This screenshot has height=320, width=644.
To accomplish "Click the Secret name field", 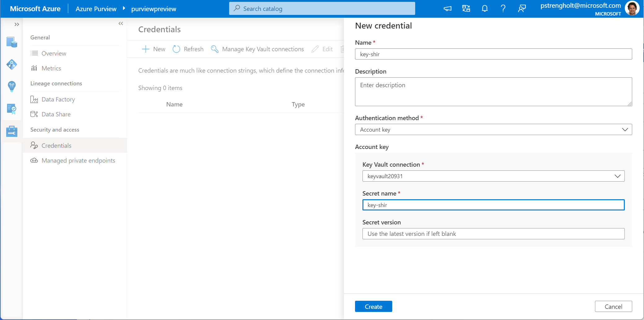I will click(x=493, y=205).
